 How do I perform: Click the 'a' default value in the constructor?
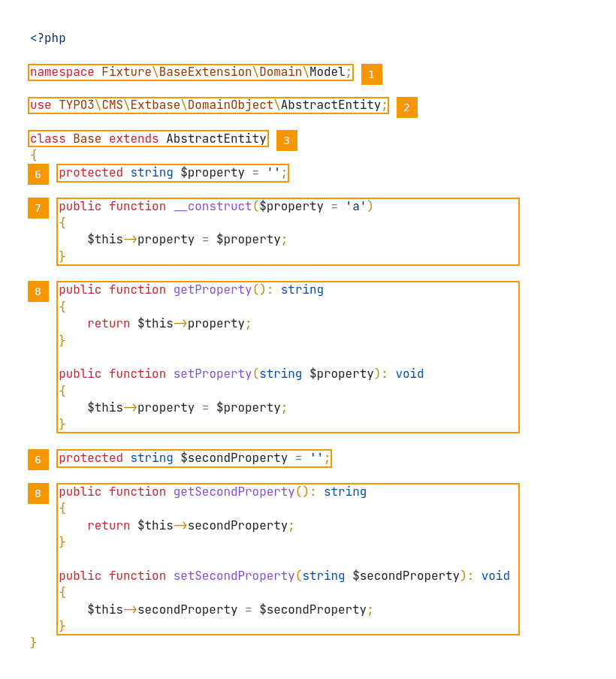point(355,207)
